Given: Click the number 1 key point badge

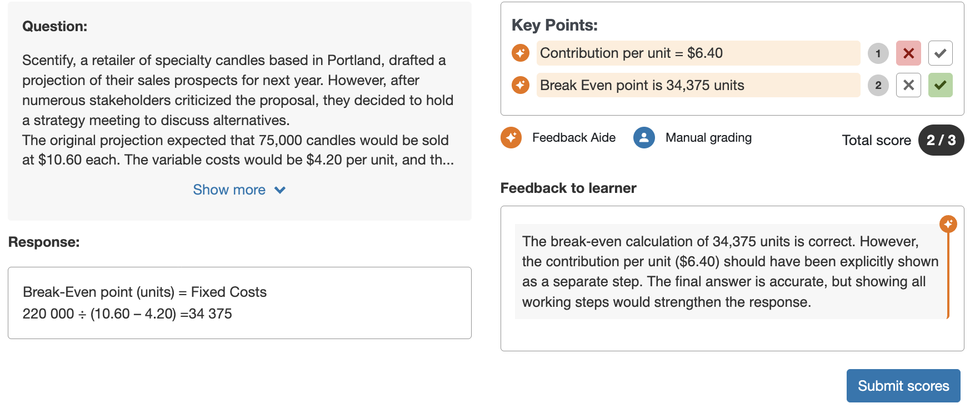Looking at the screenshot, I should pos(878,53).
